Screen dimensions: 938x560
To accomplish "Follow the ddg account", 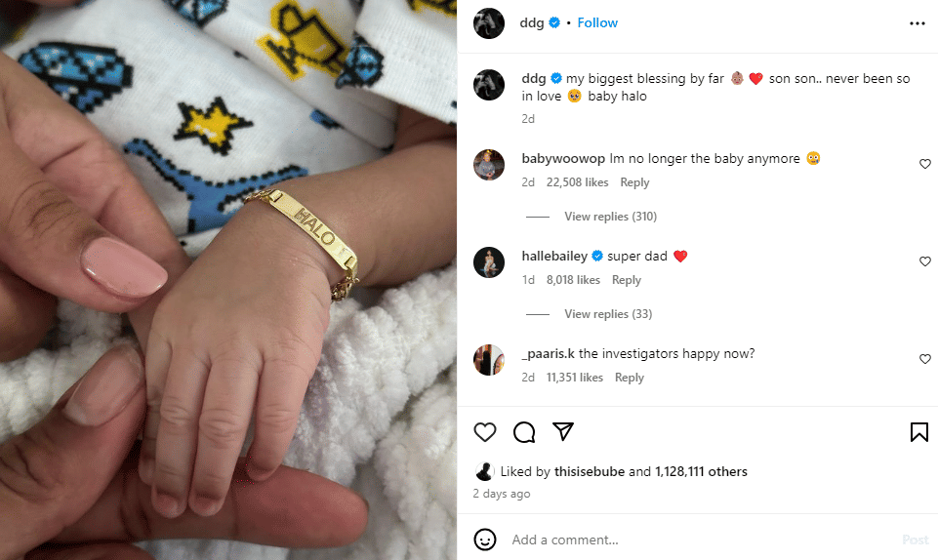I will click(597, 22).
